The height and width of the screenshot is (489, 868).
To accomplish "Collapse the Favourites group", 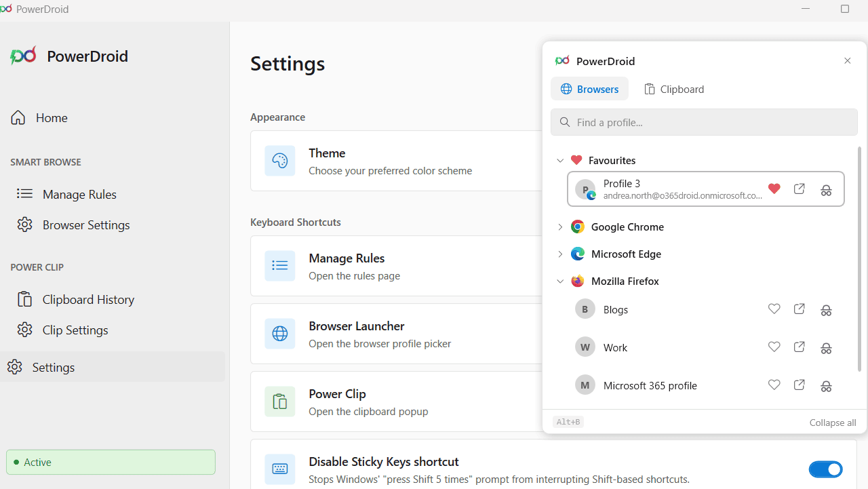I will tap(560, 160).
